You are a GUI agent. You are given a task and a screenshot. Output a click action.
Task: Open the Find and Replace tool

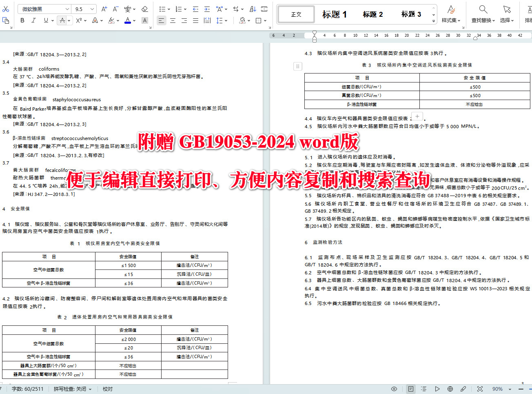[x=482, y=14]
